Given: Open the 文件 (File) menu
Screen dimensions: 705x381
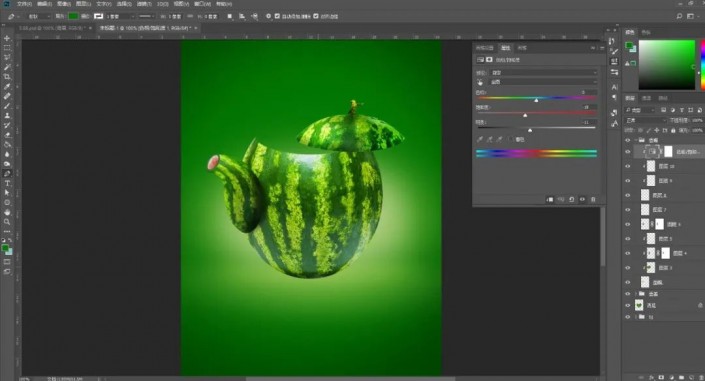Looking at the screenshot, I should pos(24,4).
